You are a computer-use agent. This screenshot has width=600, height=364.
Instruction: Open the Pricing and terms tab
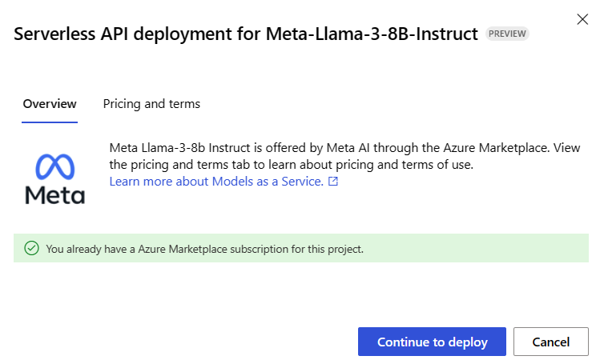click(x=151, y=104)
